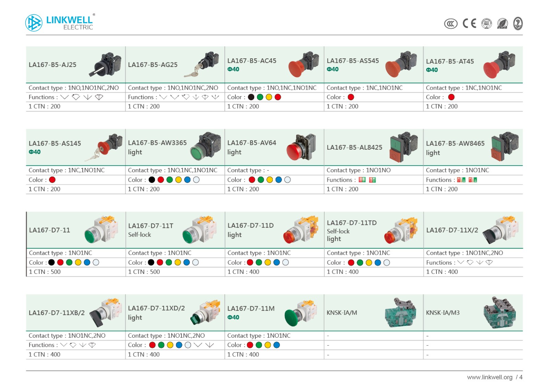Click the white color dot for LA167-B5-AV64
549x392 pixels.
[288, 180]
